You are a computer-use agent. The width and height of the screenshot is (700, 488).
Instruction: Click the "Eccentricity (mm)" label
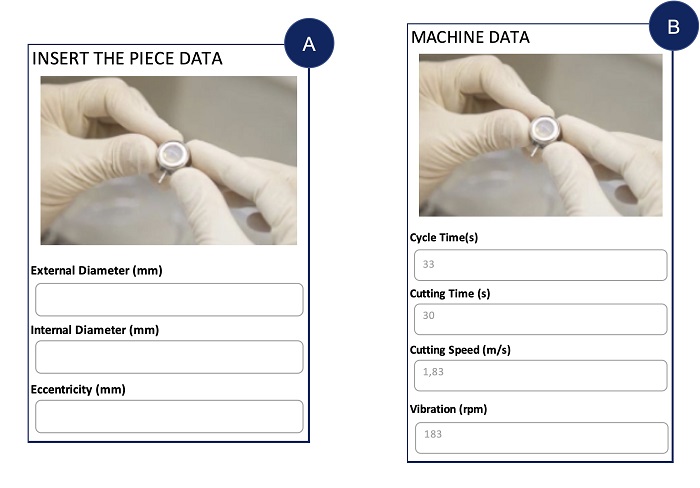81,389
